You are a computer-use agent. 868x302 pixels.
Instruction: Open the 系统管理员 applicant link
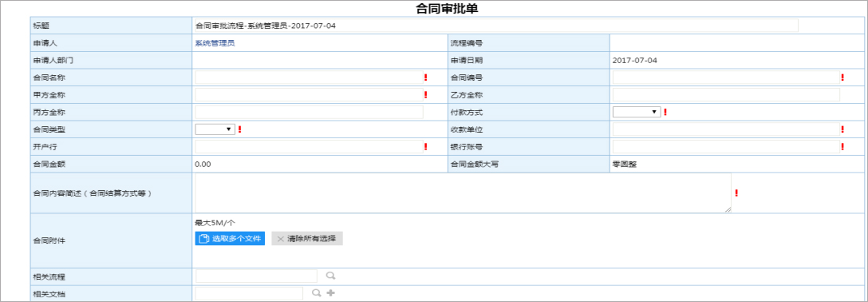coord(215,43)
